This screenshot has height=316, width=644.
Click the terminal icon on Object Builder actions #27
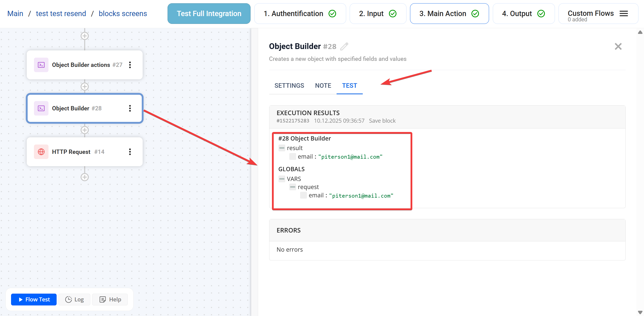pyautogui.click(x=41, y=65)
